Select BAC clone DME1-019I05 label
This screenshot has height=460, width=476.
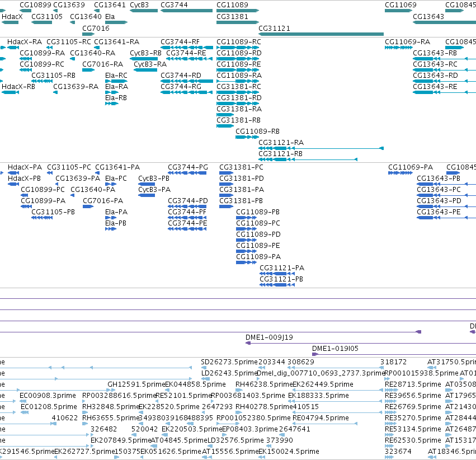[x=335, y=348]
